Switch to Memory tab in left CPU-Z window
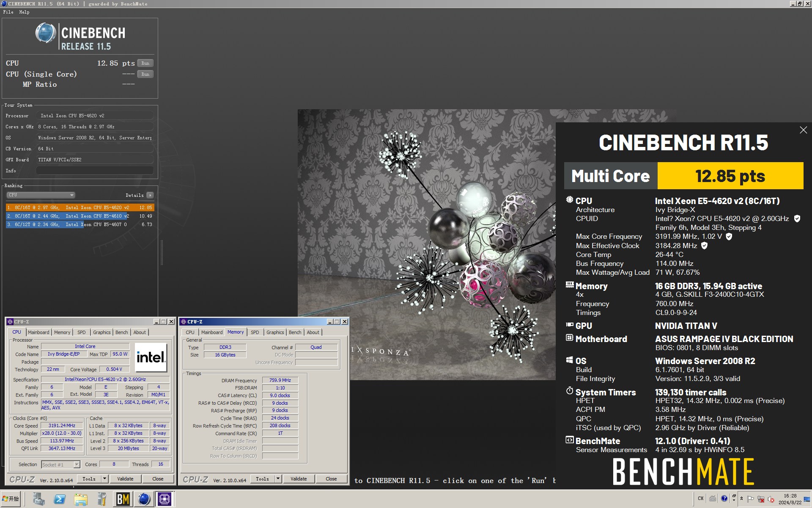The width and height of the screenshot is (812, 508). (62, 332)
